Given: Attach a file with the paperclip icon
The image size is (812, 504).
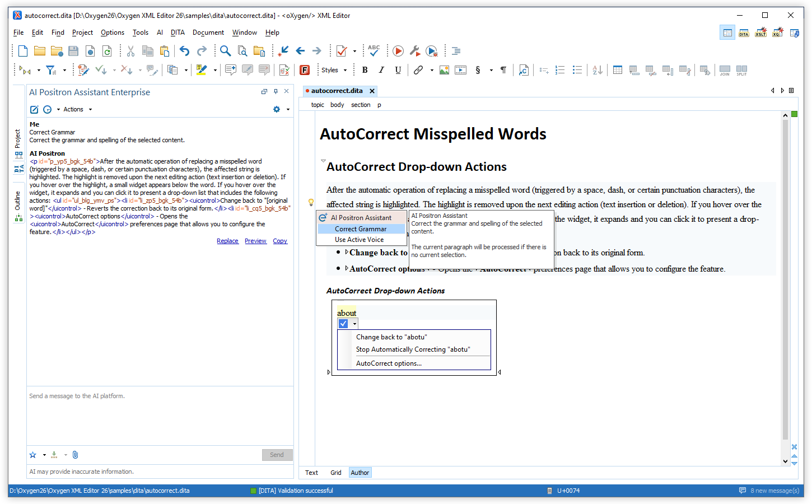Looking at the screenshot, I should click(x=76, y=455).
